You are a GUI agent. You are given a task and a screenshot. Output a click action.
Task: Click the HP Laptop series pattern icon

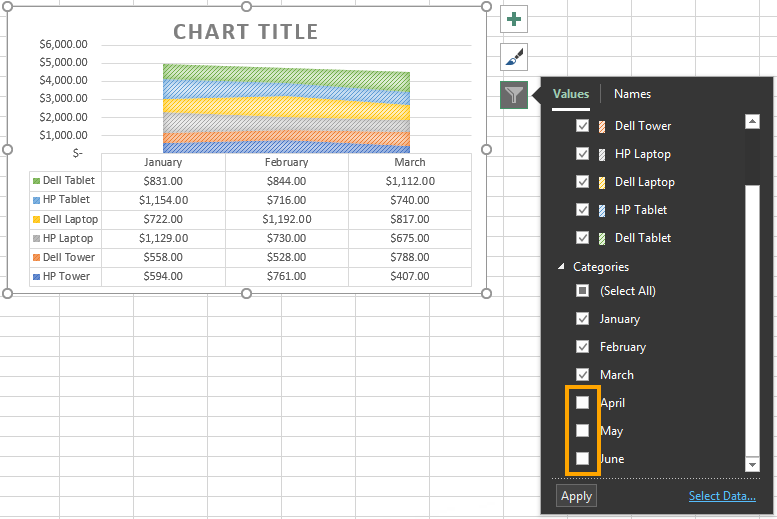click(602, 155)
